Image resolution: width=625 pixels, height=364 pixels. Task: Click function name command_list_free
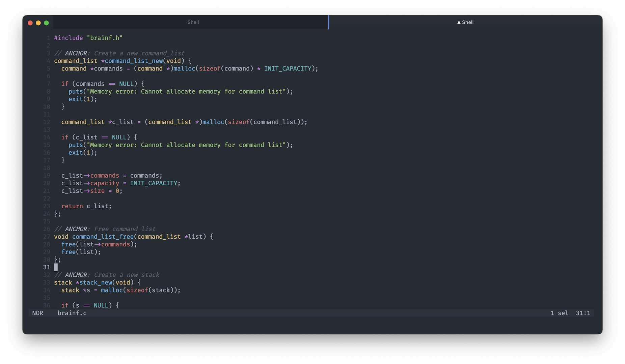coord(103,237)
